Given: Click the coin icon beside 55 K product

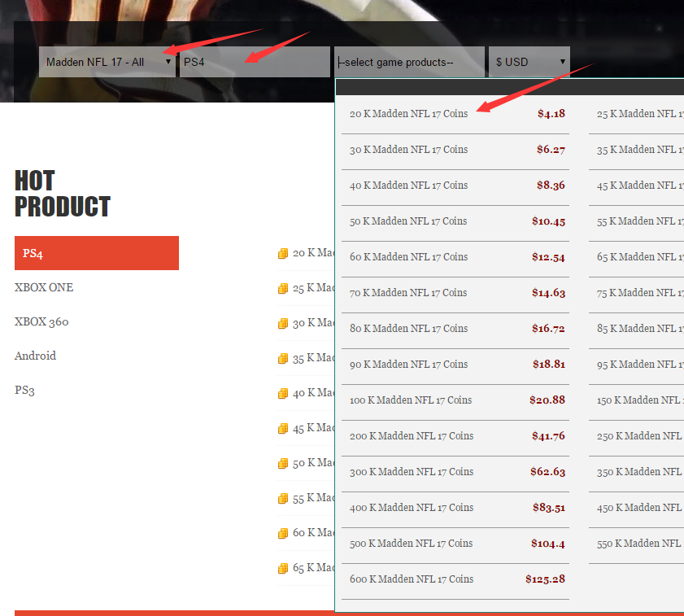Looking at the screenshot, I should (283, 498).
